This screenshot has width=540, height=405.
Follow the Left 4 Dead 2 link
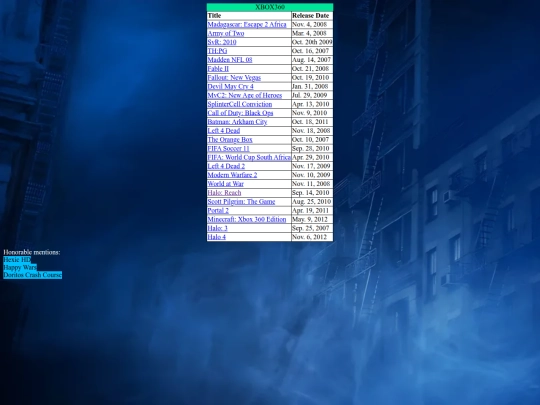(226, 166)
